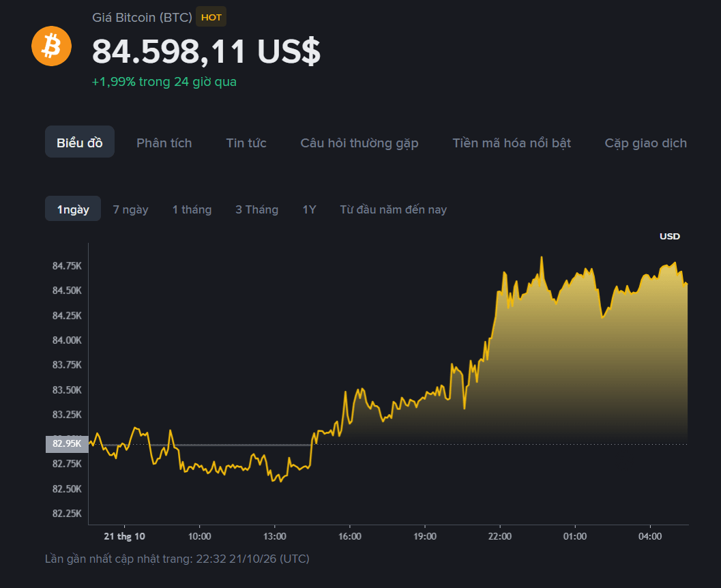This screenshot has height=588, width=721.
Task: Click the Giá Bitcoin (BTC) title
Action: click(142, 18)
